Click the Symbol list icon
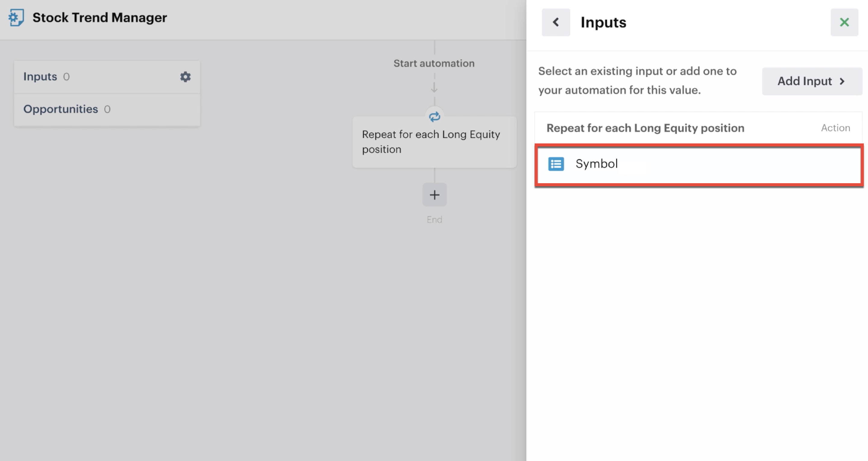Image resolution: width=868 pixels, height=461 pixels. 556,164
